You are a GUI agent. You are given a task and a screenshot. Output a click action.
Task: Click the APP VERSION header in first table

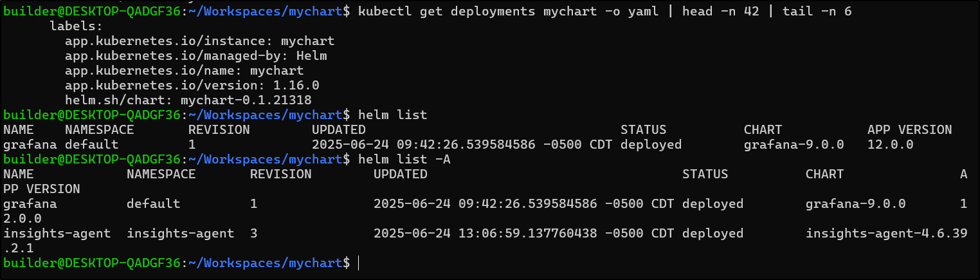tap(909, 129)
